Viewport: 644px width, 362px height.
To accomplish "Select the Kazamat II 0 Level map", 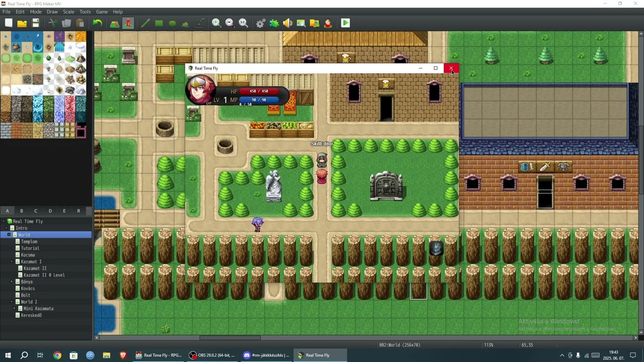I will pyautogui.click(x=44, y=275).
